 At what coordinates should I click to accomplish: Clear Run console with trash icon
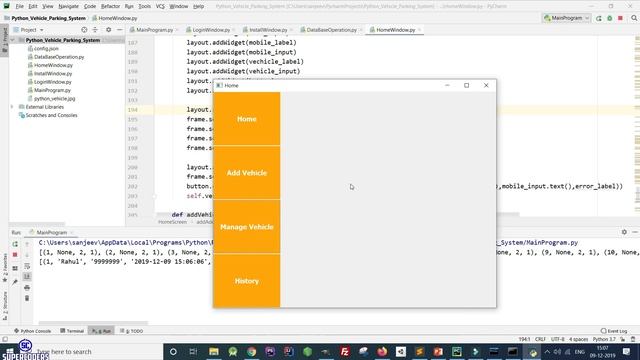pyautogui.click(x=27, y=298)
